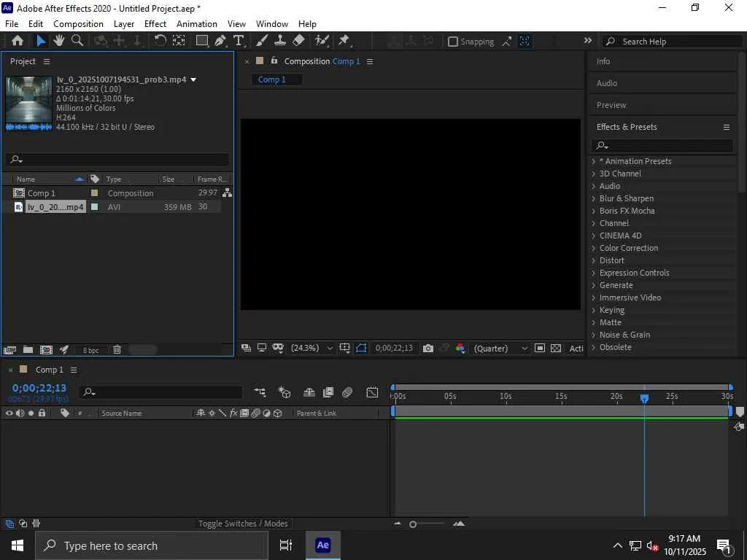Toggle Frame Blending for timeline layers
The height and width of the screenshot is (560, 747).
pos(328,392)
